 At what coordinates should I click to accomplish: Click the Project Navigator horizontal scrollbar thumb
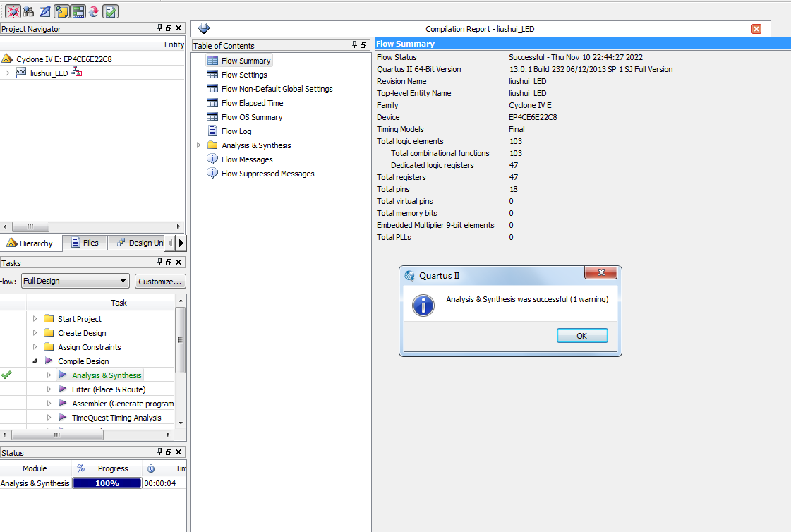pos(30,227)
